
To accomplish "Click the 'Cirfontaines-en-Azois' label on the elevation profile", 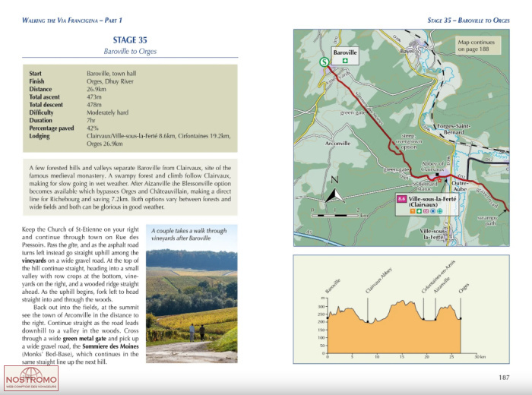I will [438, 276].
